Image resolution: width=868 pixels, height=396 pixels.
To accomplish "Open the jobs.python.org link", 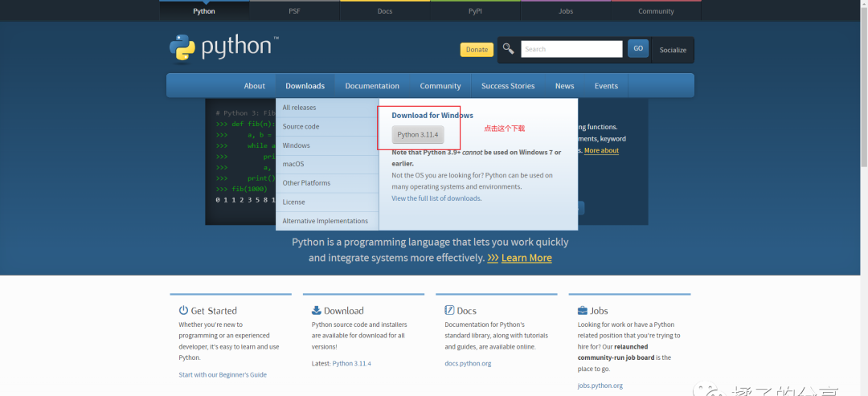I will pyautogui.click(x=600, y=386).
